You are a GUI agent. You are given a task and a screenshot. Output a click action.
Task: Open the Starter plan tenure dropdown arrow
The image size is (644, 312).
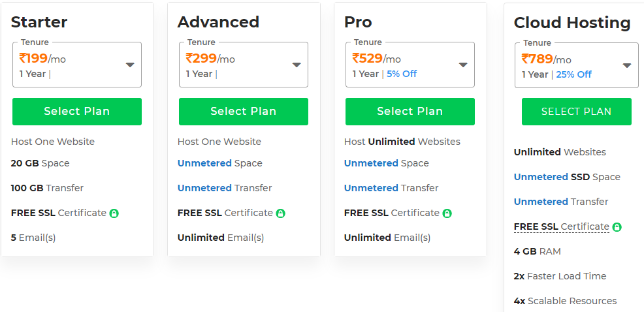tap(130, 65)
